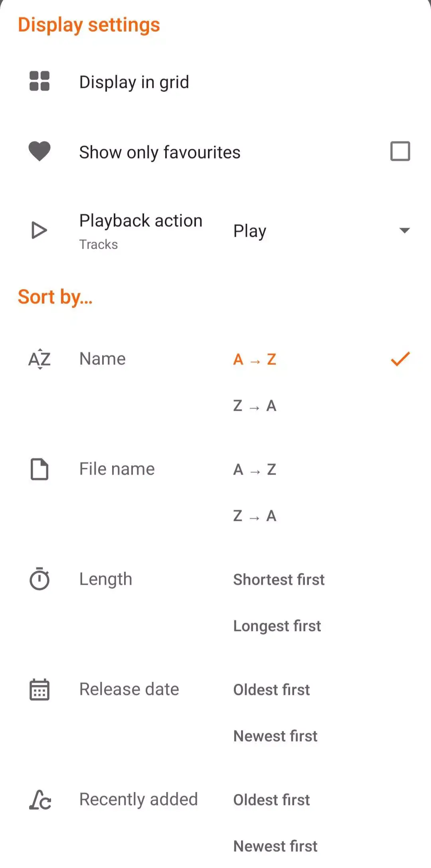
Task: Select Longest first for Length sorting
Action: click(277, 626)
